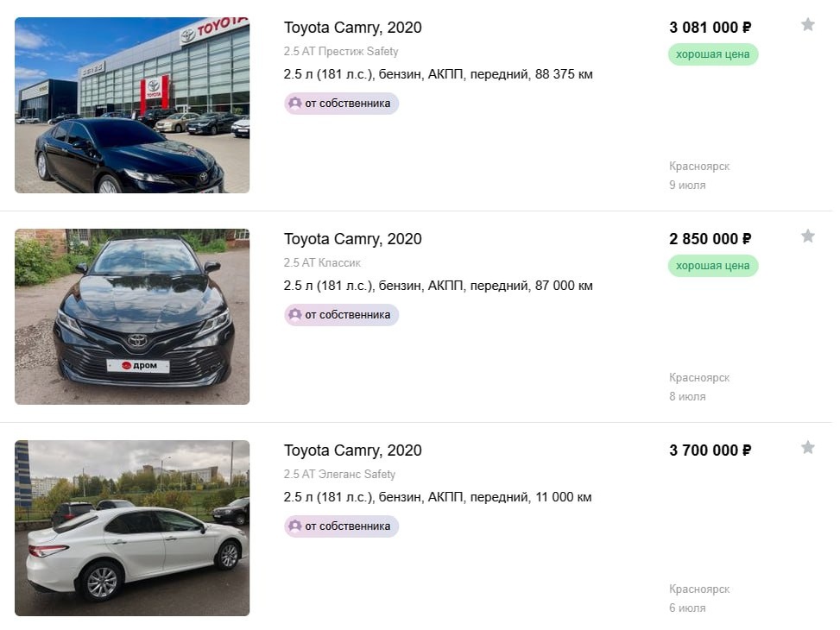Click the 3 081 000 ₽ price
840x630 pixels.
tap(711, 28)
